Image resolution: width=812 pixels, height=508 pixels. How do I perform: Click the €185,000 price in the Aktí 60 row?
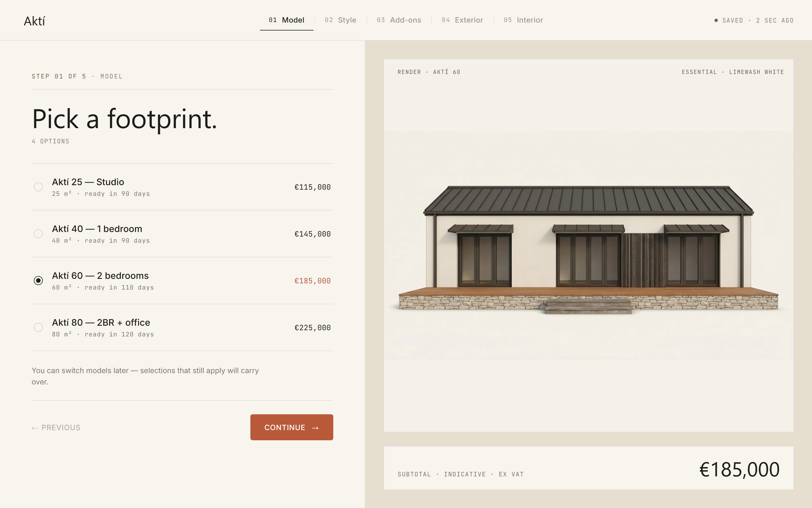[x=312, y=281]
